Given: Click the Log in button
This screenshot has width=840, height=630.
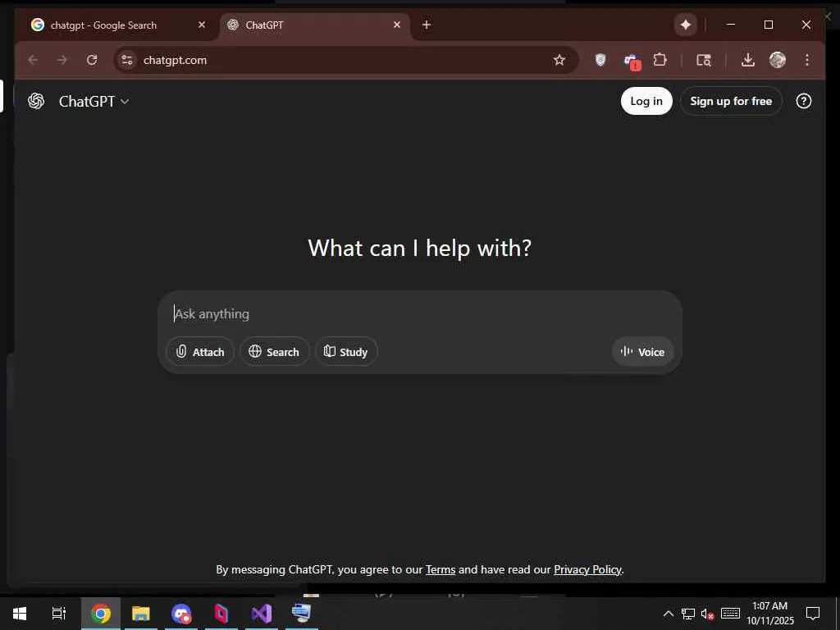Looking at the screenshot, I should [646, 101].
